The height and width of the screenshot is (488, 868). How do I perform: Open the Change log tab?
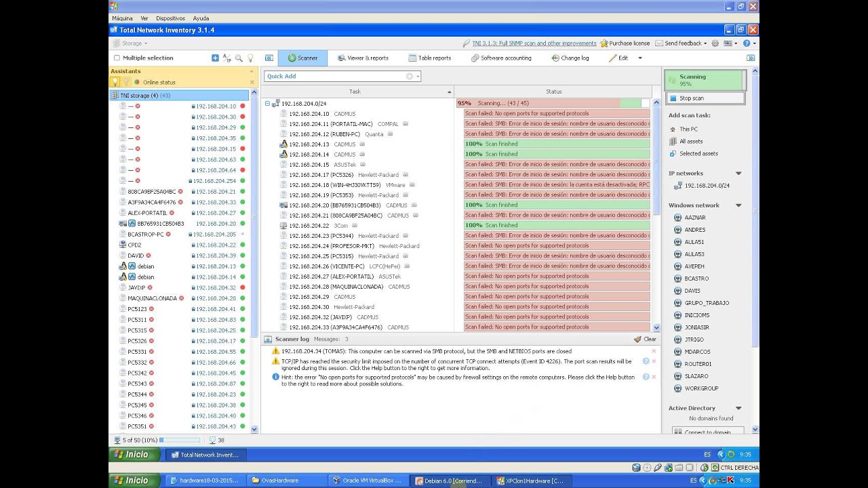pos(570,58)
